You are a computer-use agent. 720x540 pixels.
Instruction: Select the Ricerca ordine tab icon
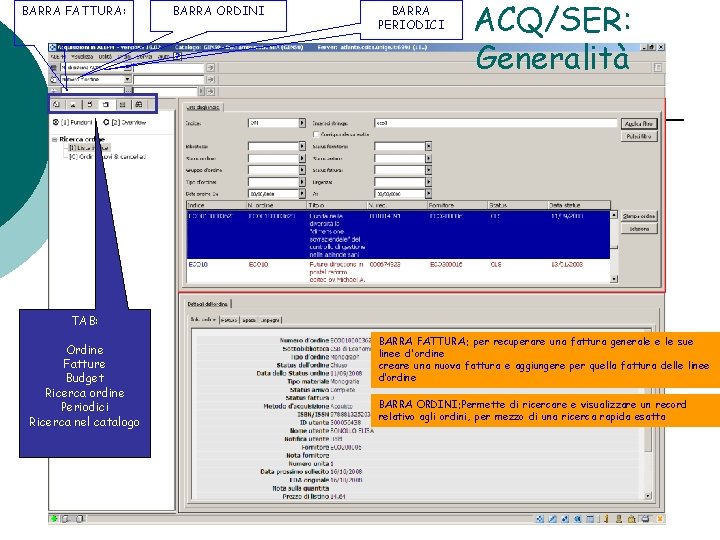click(106, 105)
